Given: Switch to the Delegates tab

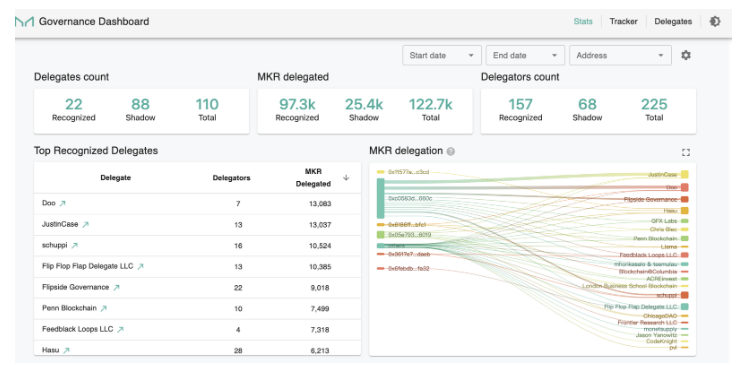Looking at the screenshot, I should 673,21.
